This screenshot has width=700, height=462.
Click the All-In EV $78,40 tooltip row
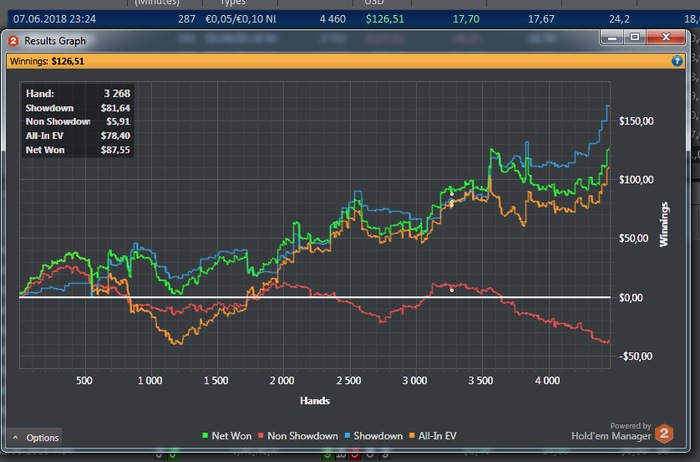[x=78, y=136]
